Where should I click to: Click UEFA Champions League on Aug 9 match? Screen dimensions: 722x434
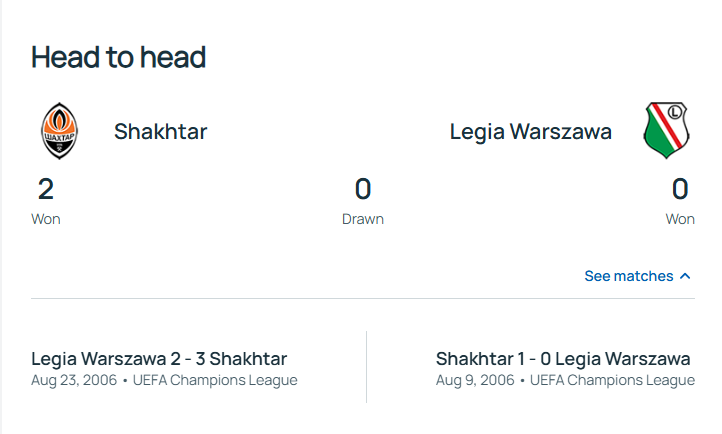612,380
